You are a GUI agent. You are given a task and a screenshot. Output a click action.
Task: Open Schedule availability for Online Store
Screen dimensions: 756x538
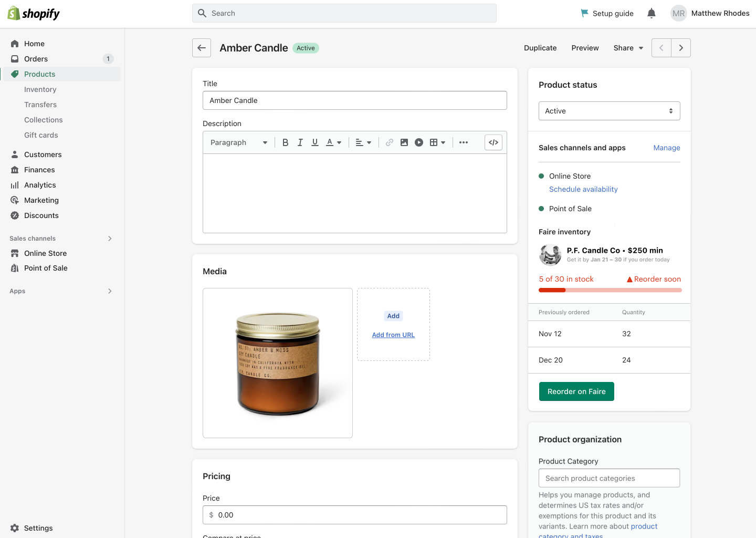[583, 189]
